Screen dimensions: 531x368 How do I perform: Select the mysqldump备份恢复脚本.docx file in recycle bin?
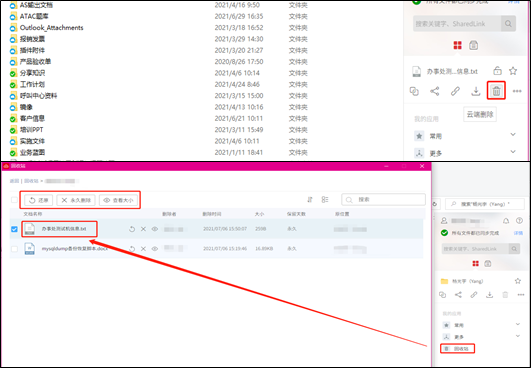[75, 249]
